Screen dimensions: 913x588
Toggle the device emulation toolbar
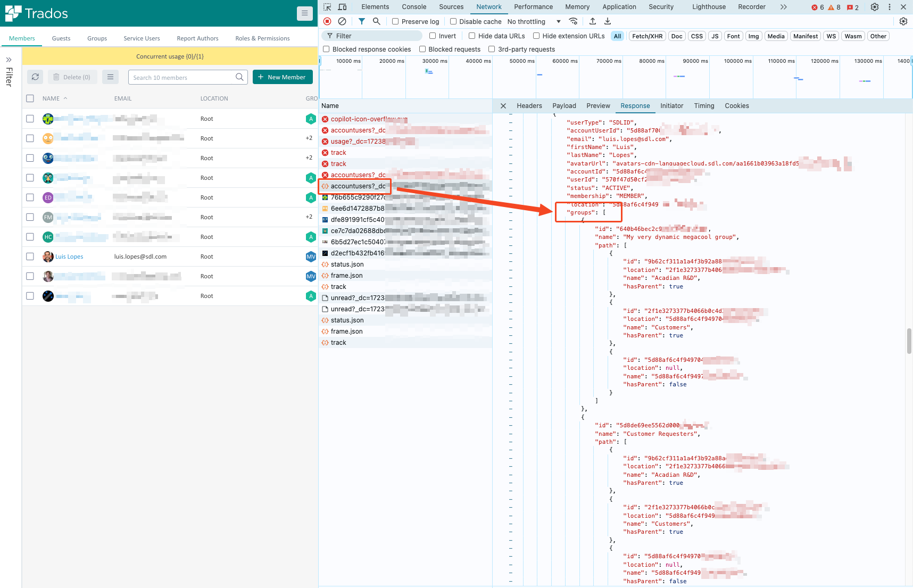(x=342, y=7)
